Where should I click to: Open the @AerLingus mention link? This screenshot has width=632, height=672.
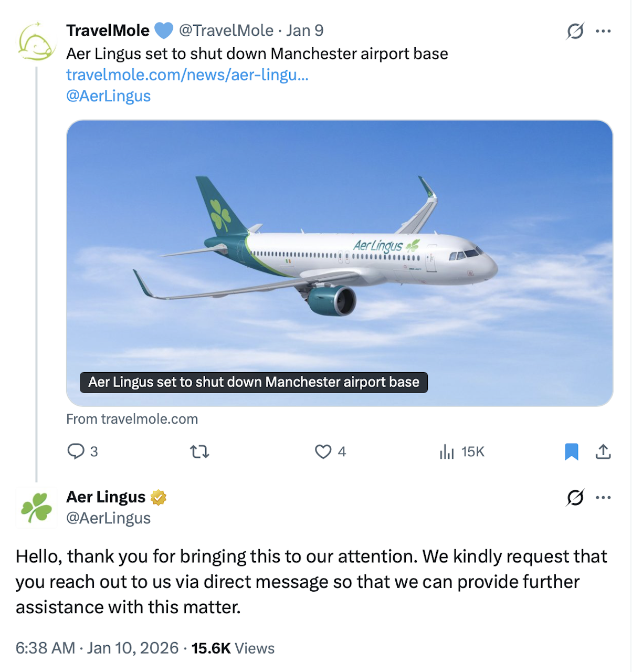coord(108,96)
